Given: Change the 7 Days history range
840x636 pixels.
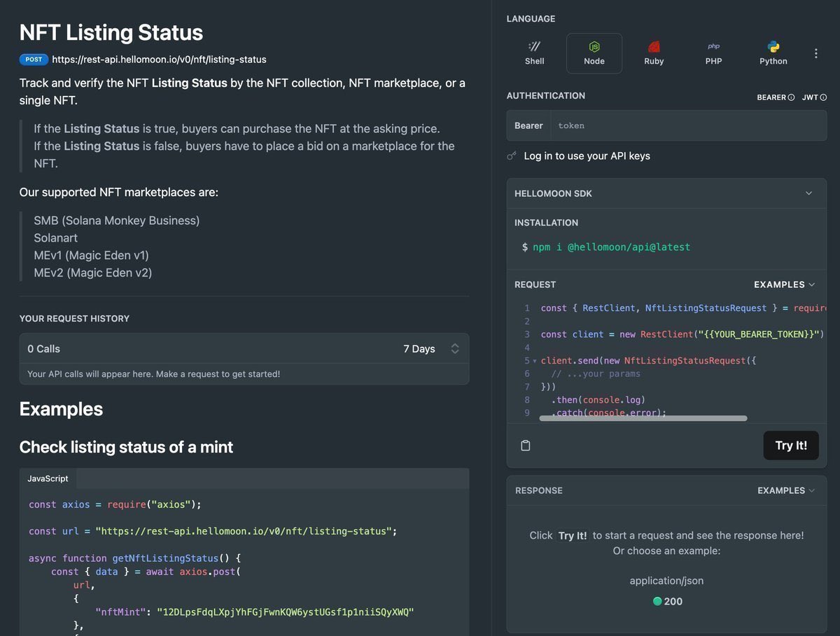Looking at the screenshot, I should 431,349.
